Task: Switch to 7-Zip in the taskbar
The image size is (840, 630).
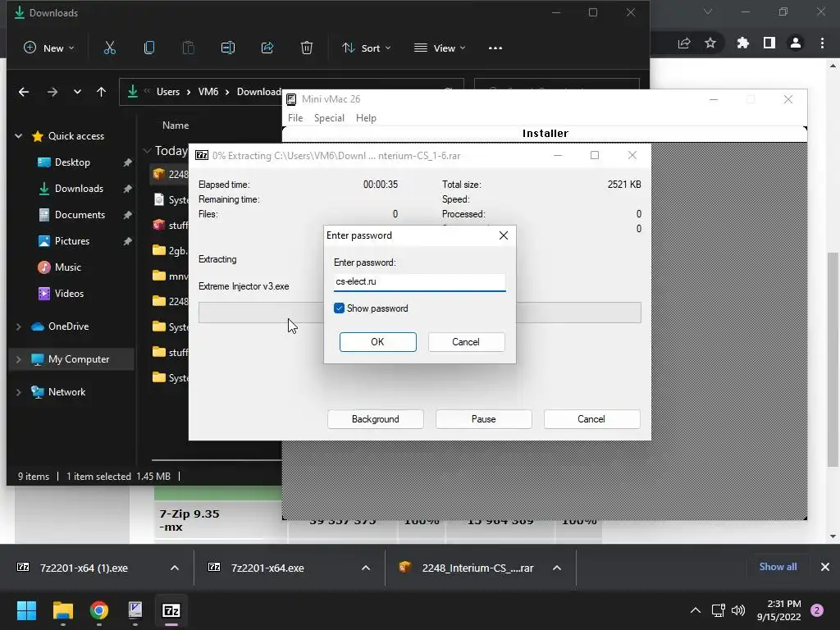Action: click(x=171, y=610)
